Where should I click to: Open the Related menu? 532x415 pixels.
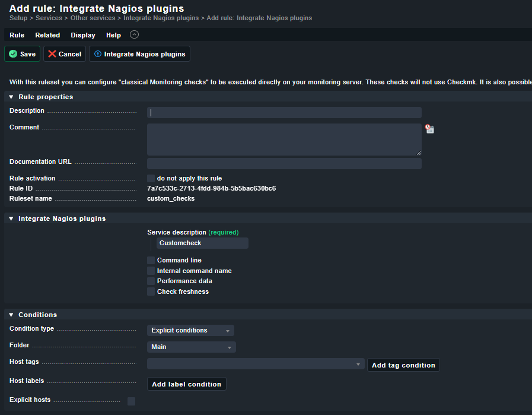(47, 34)
